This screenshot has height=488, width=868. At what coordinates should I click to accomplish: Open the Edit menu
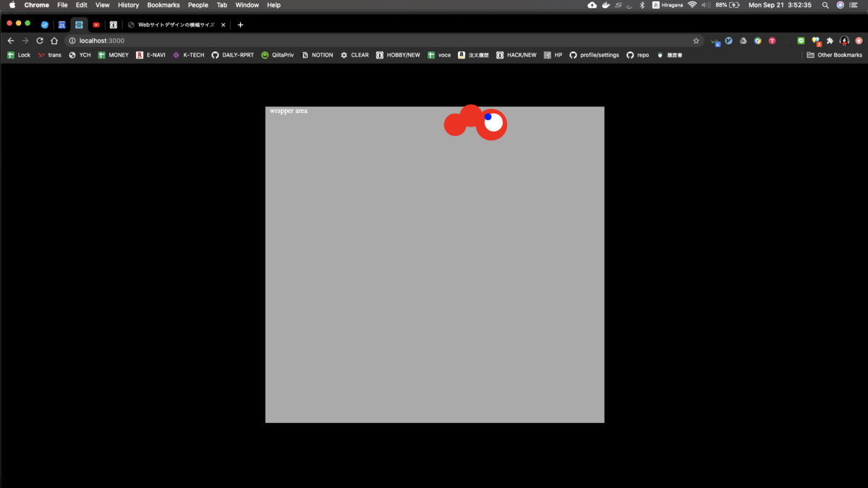(82, 5)
